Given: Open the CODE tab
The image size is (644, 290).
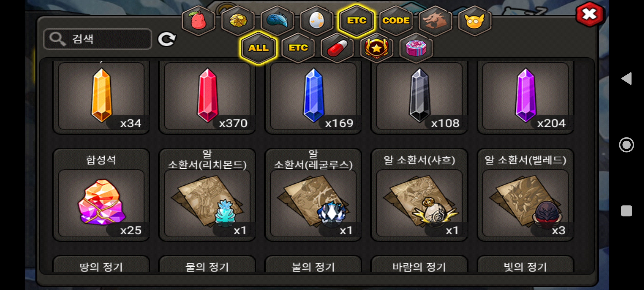Looking at the screenshot, I should tap(396, 20).
